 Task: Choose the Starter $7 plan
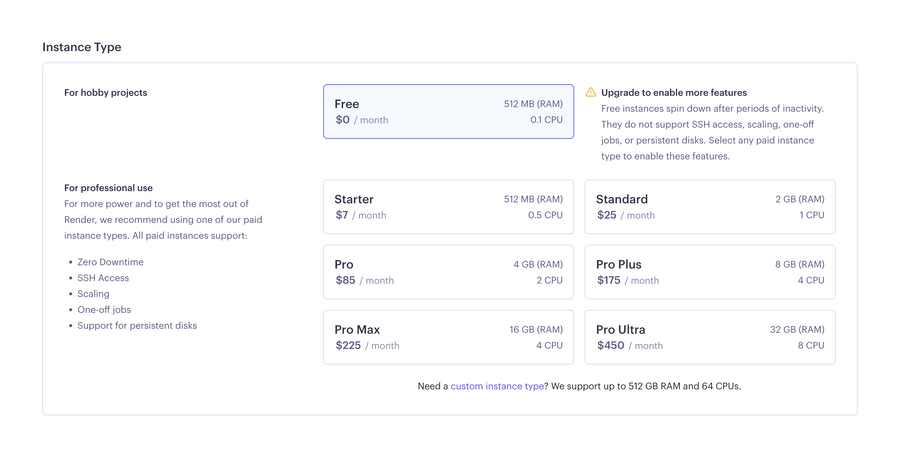pyautogui.click(x=448, y=207)
